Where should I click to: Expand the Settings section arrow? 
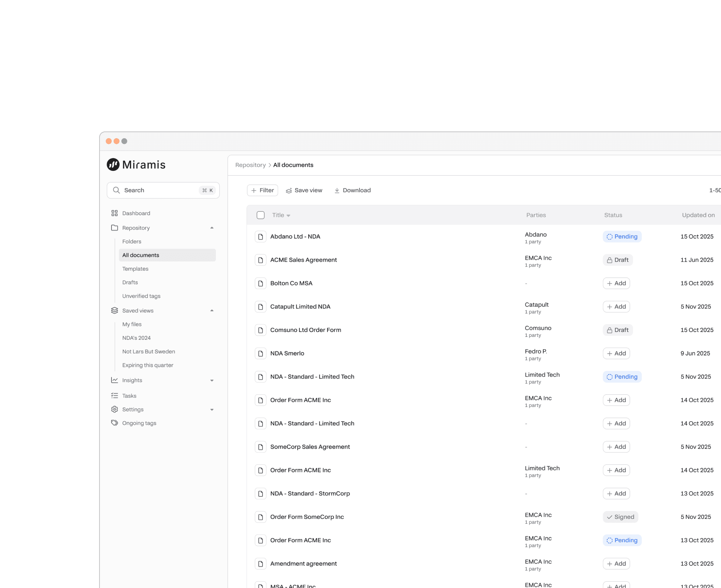pyautogui.click(x=212, y=410)
